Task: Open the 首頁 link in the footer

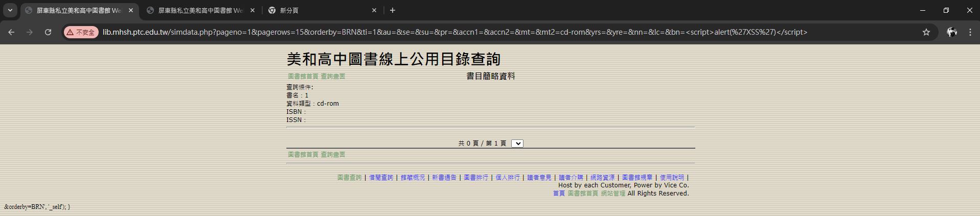Action: point(559,194)
